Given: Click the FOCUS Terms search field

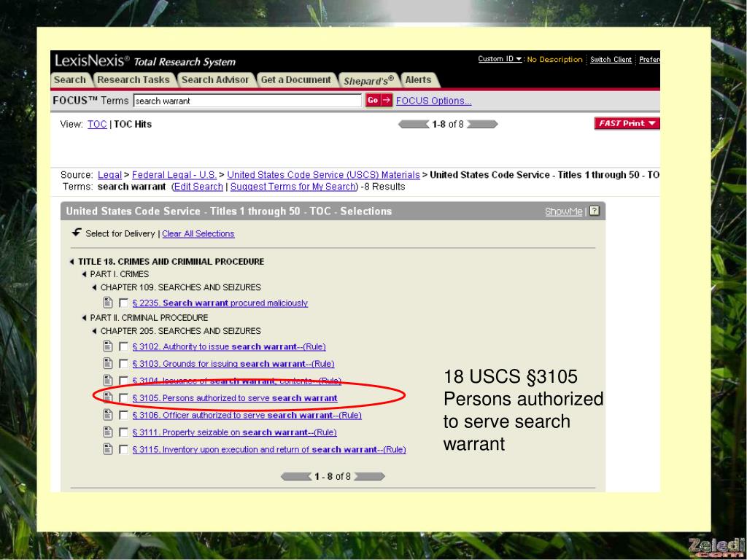Looking at the screenshot, I should click(x=247, y=101).
